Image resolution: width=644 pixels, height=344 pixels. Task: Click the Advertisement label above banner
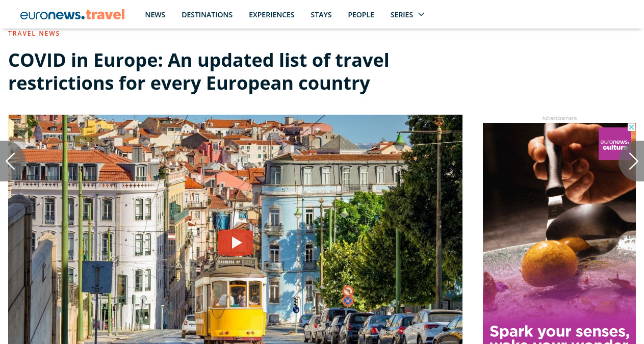tap(559, 118)
